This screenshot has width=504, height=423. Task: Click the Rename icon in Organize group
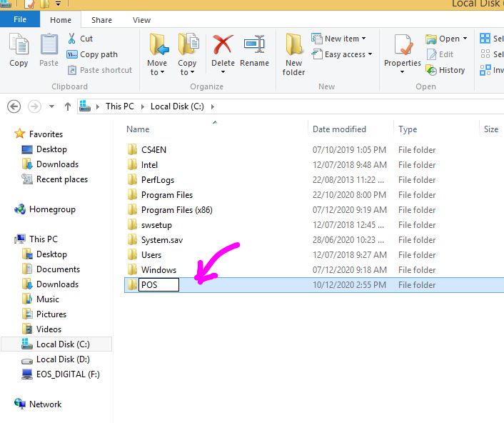254,45
